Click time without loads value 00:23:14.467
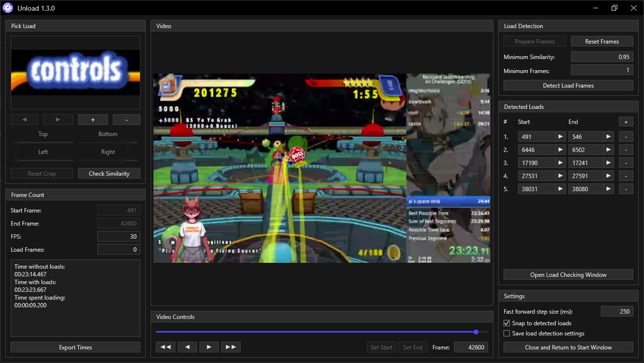Image resolution: width=644 pixels, height=363 pixels. (x=31, y=274)
